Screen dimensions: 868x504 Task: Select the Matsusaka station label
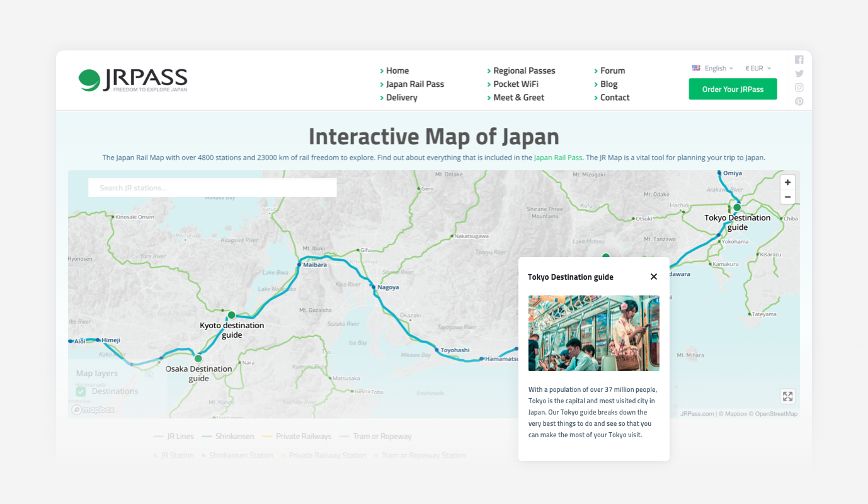pos(346,378)
